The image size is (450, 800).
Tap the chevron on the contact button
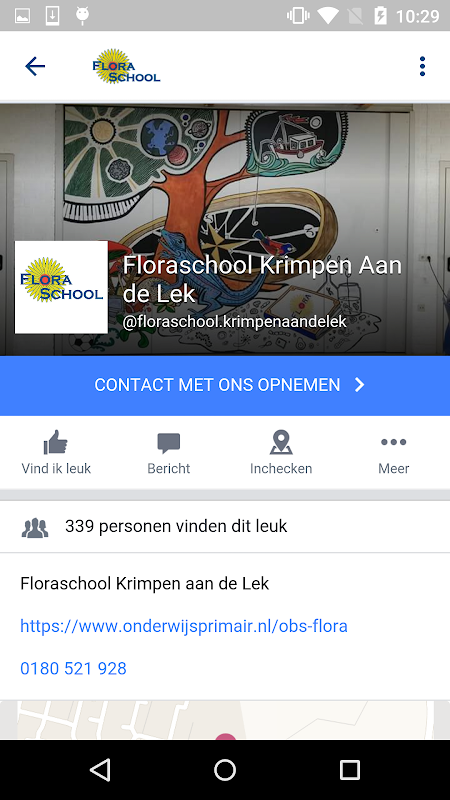pyautogui.click(x=360, y=385)
